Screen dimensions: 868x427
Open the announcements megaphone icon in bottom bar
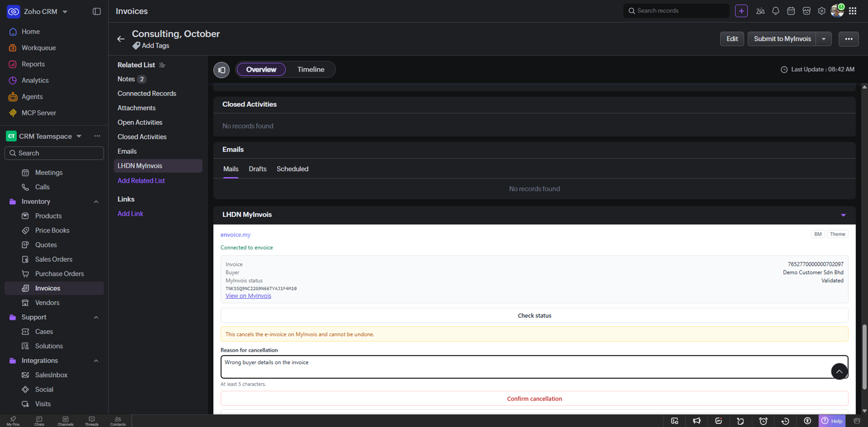click(x=697, y=421)
